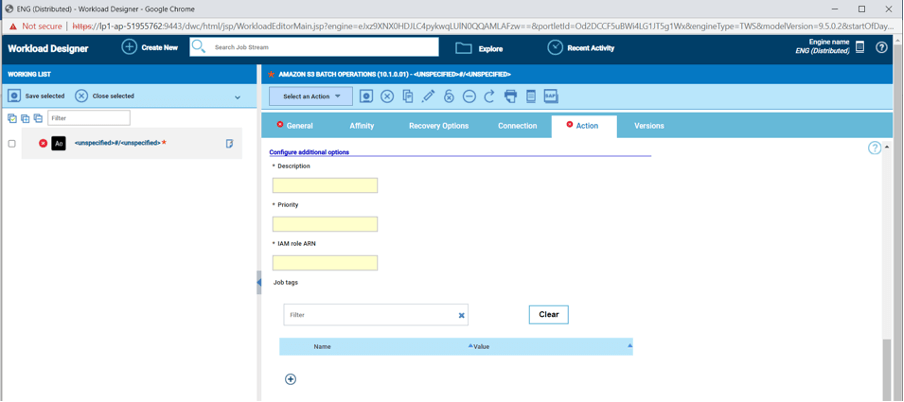The width and height of the screenshot is (904, 402).
Task: Switch to the Affinity tab
Action: coord(361,126)
